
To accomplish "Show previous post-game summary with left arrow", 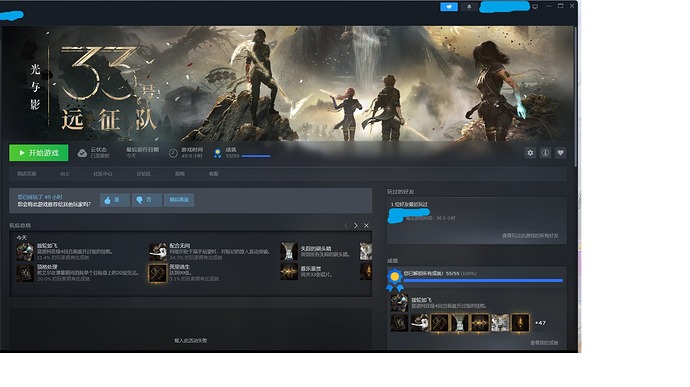I will click(346, 225).
